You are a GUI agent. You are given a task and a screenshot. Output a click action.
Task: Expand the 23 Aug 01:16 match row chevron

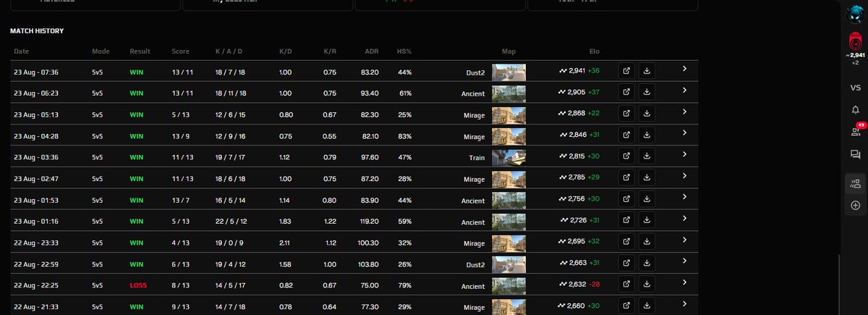point(684,219)
